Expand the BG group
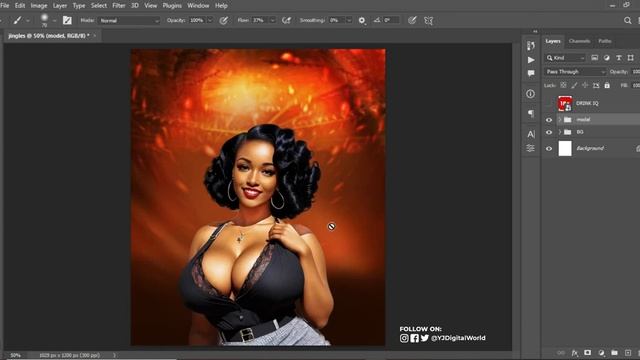The width and height of the screenshot is (640, 360). click(x=560, y=132)
